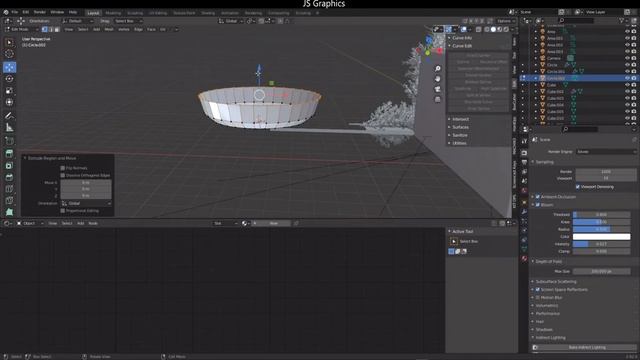Open the Material properties tab icon

(524, 258)
